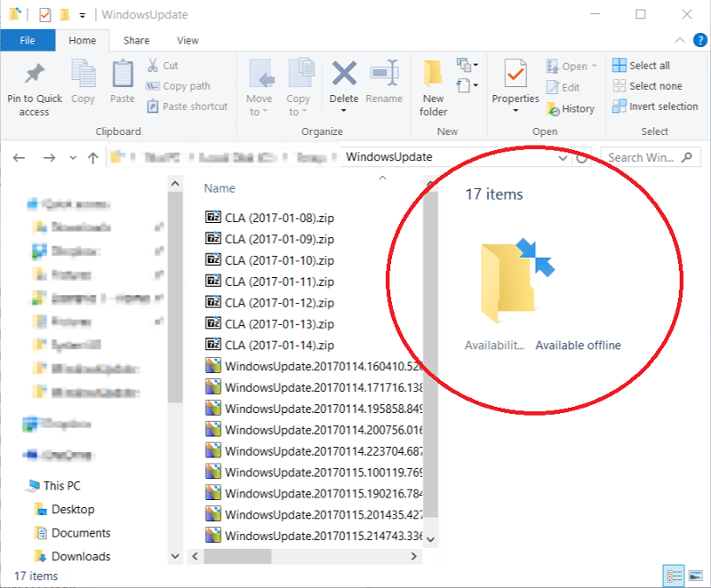Select WindowsUpdate.20170115.100119 file

tap(314, 472)
